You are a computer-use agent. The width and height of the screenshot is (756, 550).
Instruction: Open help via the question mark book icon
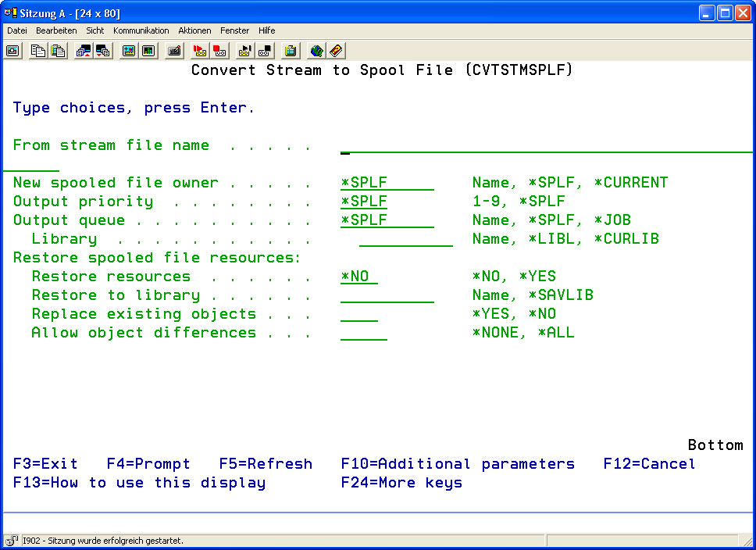[336, 51]
